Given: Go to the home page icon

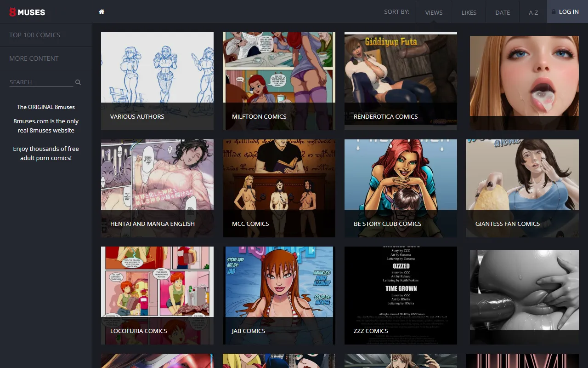Looking at the screenshot, I should pos(102,11).
